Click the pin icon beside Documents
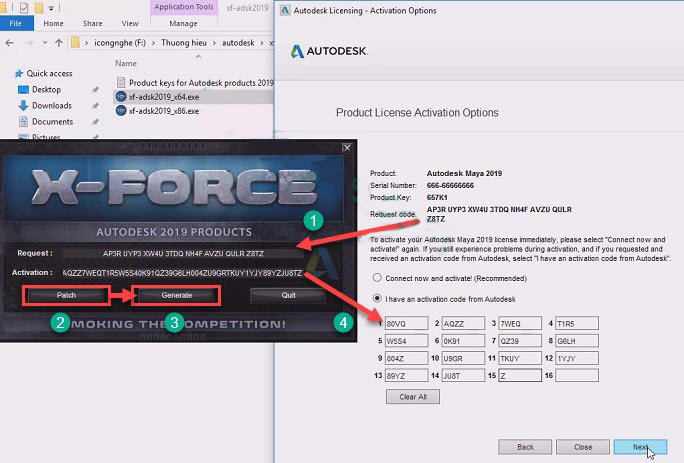 (95, 122)
